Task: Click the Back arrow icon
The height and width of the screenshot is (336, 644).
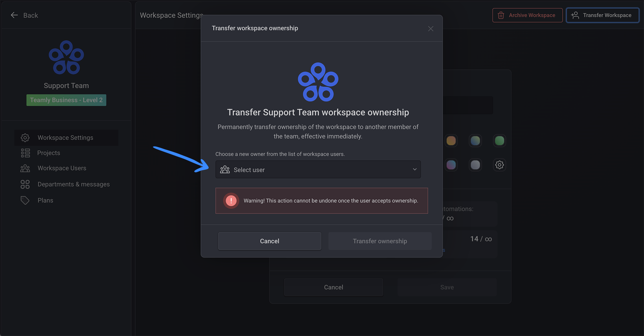Action: (x=14, y=15)
